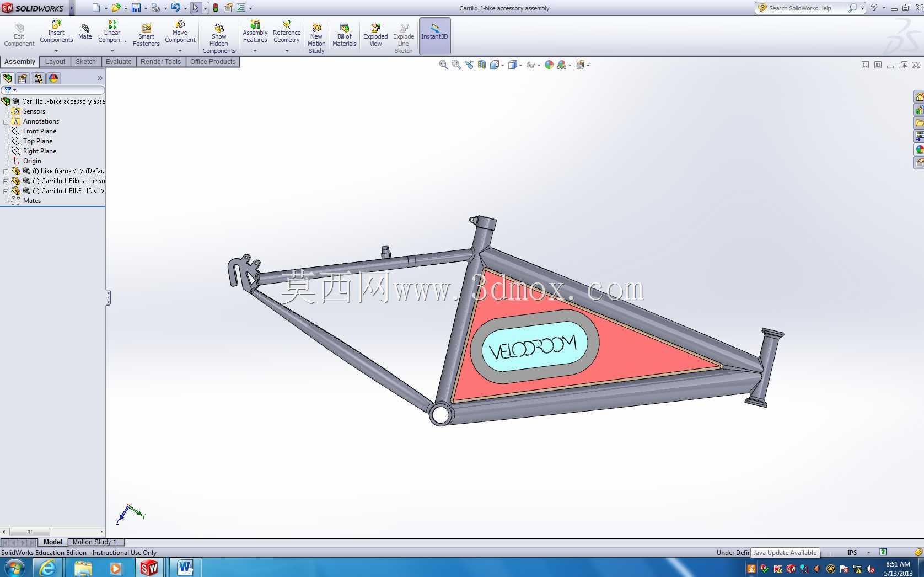The image size is (924, 577).
Task: Click the Insert Components tool
Action: (x=56, y=32)
